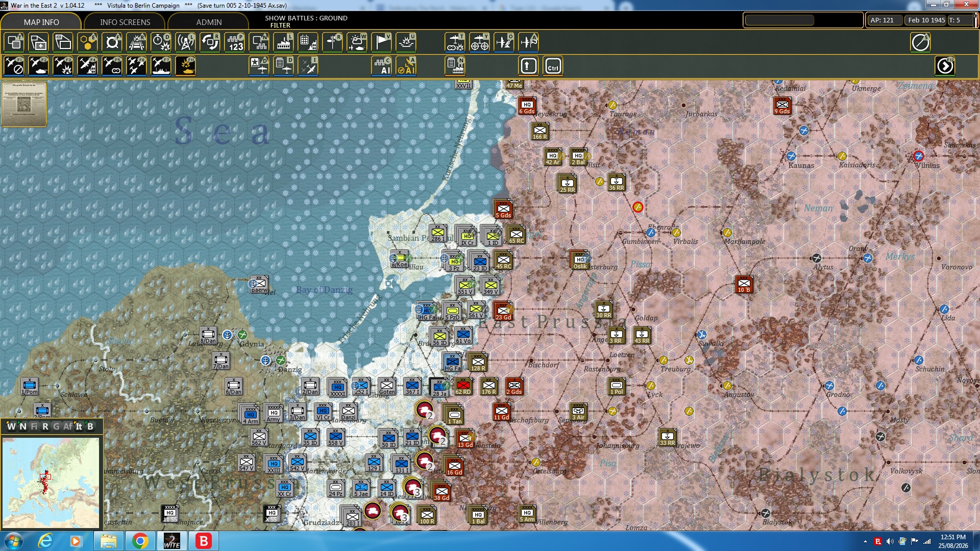Click the factory icon (L)
Screen dimensions: 980x551
tap(284, 42)
